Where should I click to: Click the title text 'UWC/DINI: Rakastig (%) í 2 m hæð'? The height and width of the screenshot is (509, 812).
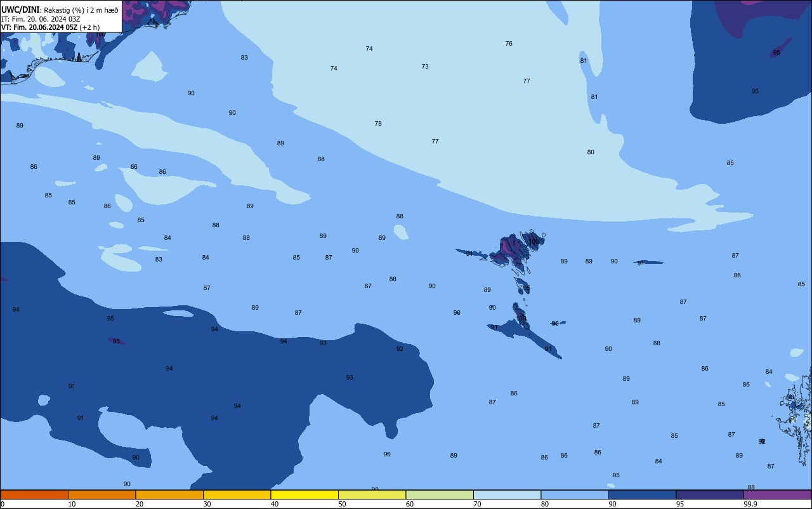point(60,10)
